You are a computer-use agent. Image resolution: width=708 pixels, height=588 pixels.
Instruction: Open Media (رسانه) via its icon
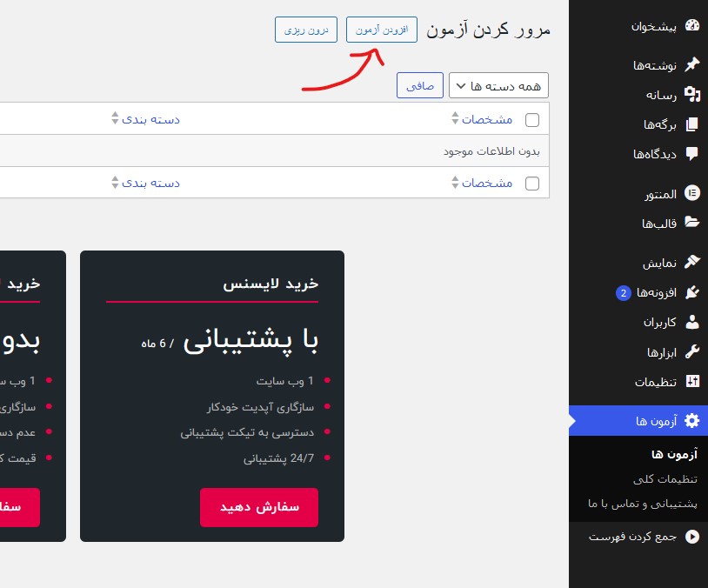(691, 95)
